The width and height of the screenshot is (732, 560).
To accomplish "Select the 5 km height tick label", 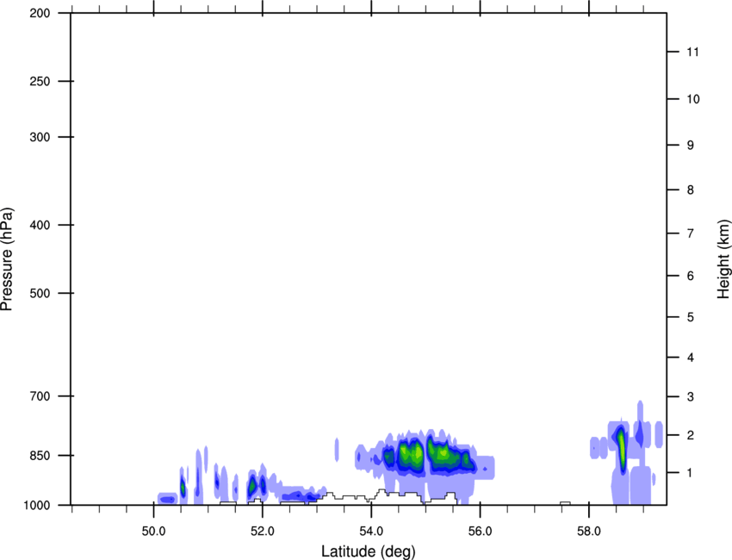I will [690, 318].
